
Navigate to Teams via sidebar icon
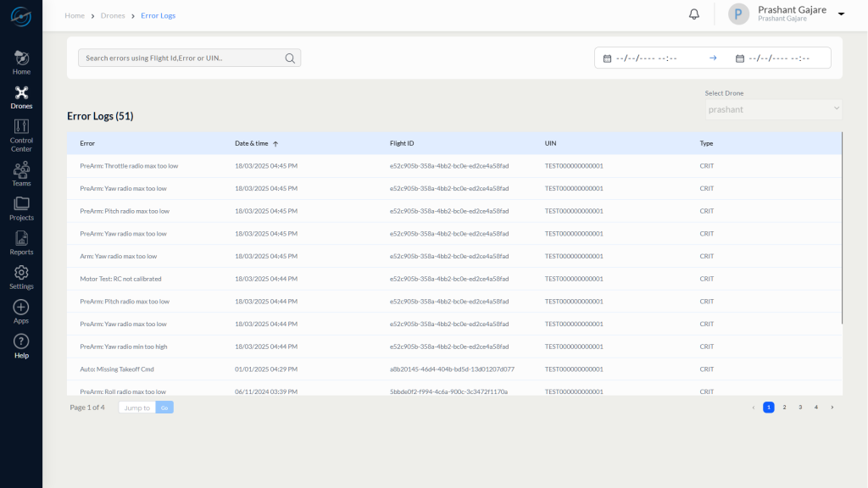tap(20, 170)
